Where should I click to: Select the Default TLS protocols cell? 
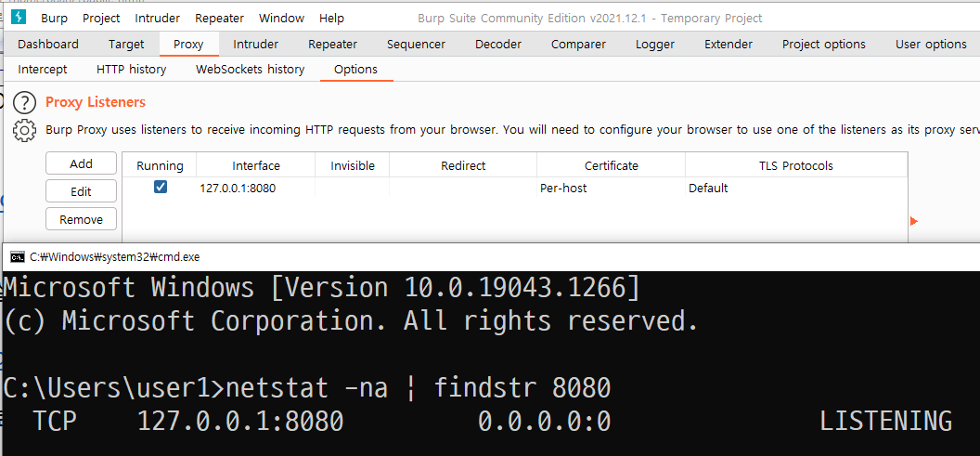point(795,188)
